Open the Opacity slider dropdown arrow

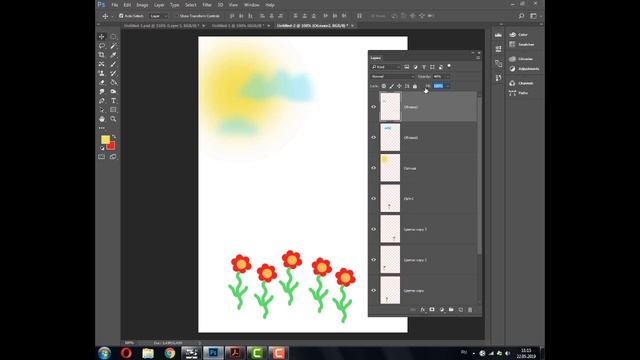coord(447,76)
